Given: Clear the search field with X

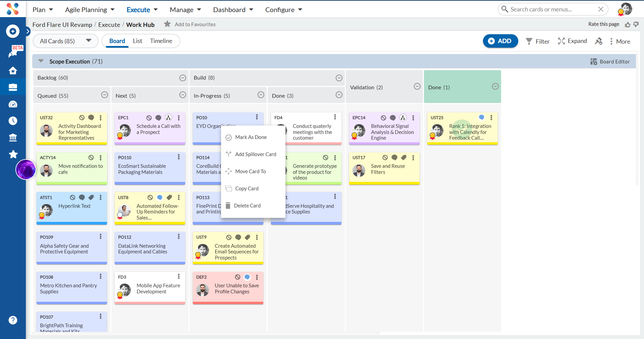Looking at the screenshot, I should [601, 9].
